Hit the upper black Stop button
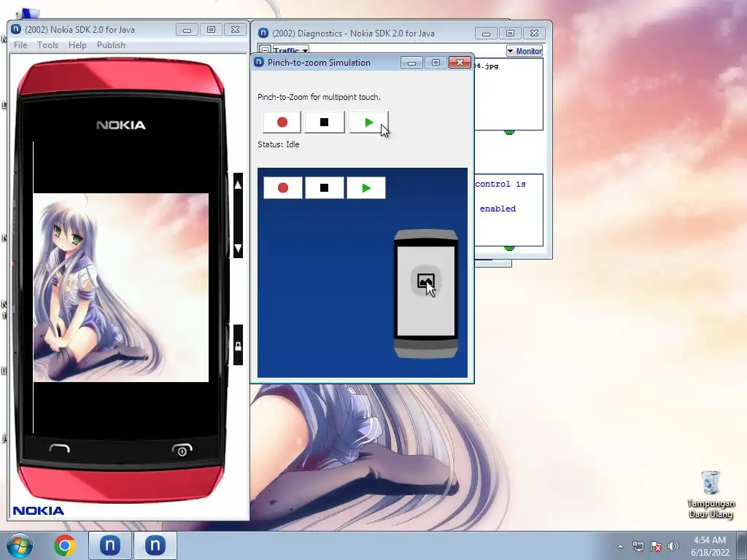Screen dimensions: 747x560 325,122
